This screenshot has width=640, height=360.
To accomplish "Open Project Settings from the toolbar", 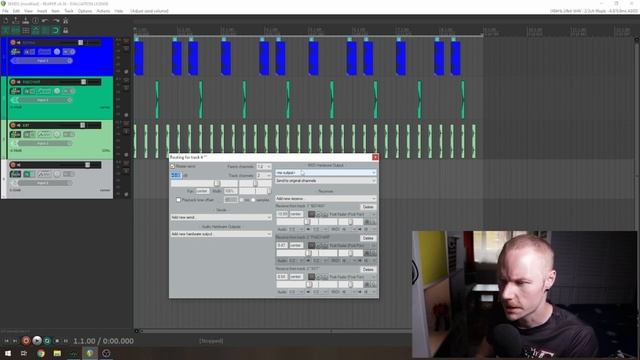I will pos(36,20).
